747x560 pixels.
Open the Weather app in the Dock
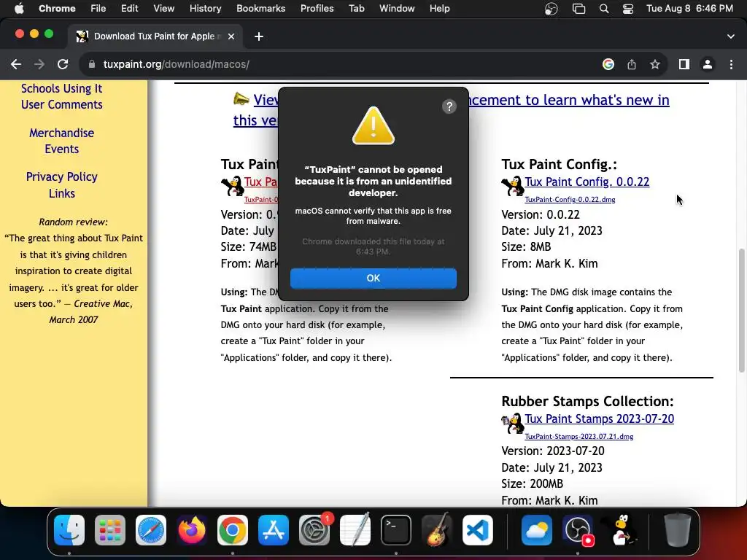(x=536, y=530)
